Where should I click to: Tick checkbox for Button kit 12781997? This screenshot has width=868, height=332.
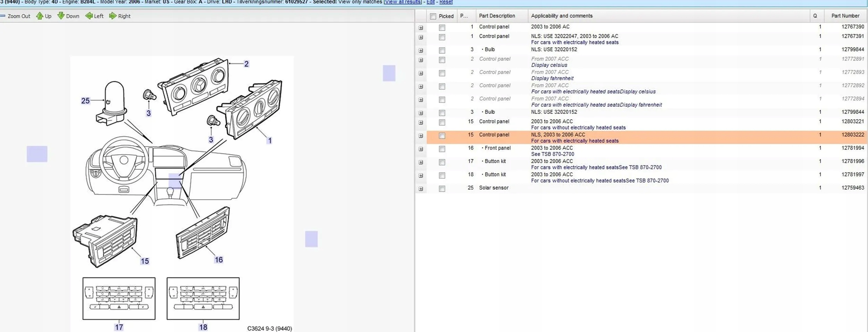pos(442,176)
